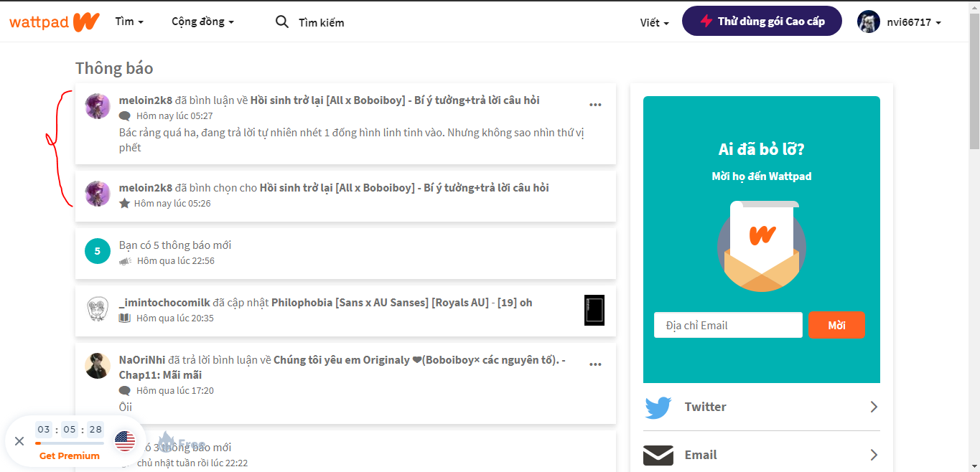Click book icon at 20:35
The image size is (980, 472).
125,318
